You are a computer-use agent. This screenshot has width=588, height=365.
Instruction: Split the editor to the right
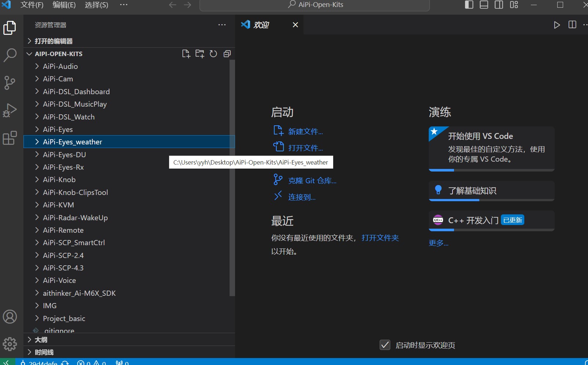point(572,25)
